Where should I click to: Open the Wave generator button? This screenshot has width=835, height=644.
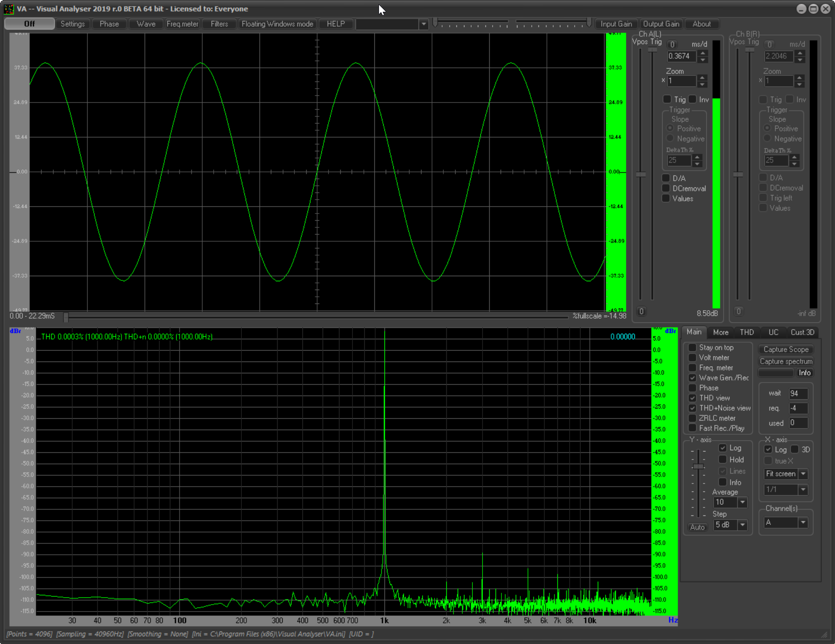tap(146, 24)
